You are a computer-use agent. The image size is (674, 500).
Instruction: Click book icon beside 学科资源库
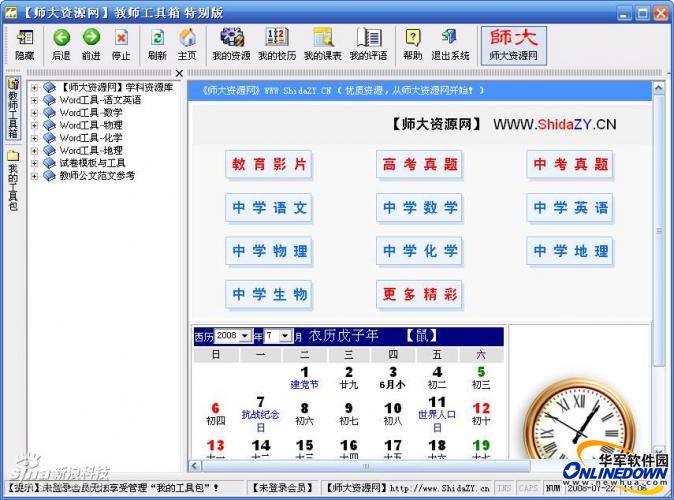tap(49, 87)
